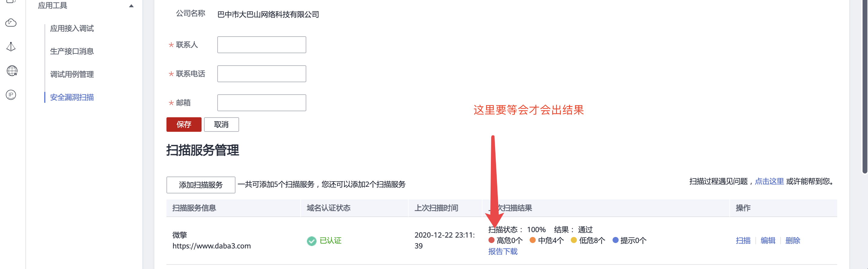Click the 取消 button
The height and width of the screenshot is (269, 868).
pos(221,125)
